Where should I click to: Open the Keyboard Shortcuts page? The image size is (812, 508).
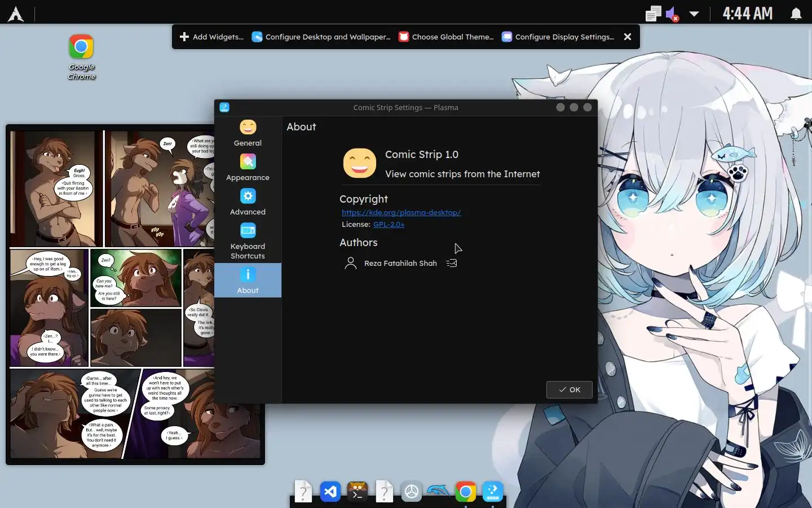pyautogui.click(x=248, y=241)
